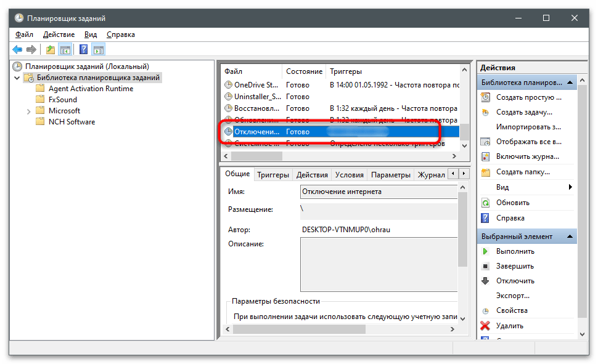598x364 pixels.
Task: Click the blue Help question mark toolbar icon
Action: [x=83, y=49]
